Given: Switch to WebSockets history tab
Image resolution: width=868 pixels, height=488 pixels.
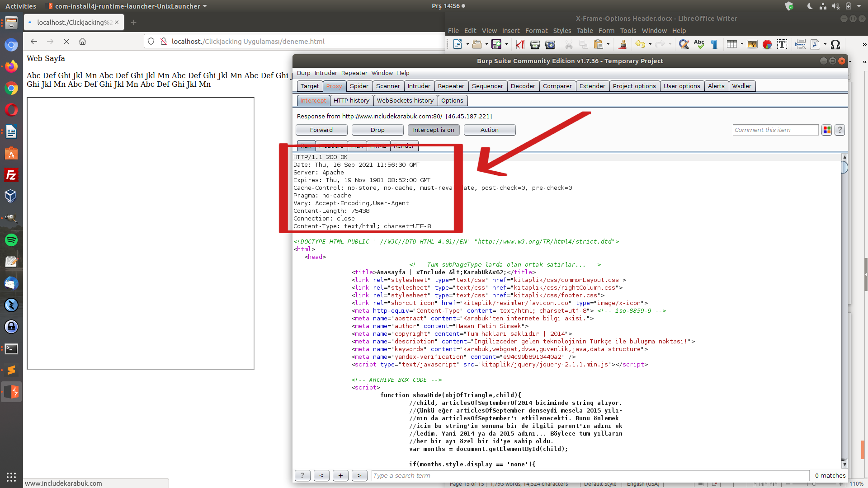Looking at the screenshot, I should 405,100.
